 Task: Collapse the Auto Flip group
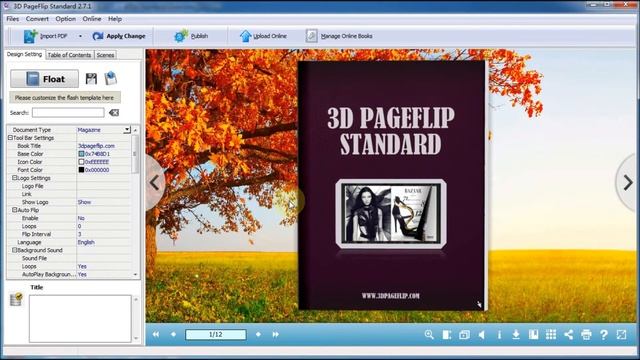15,210
